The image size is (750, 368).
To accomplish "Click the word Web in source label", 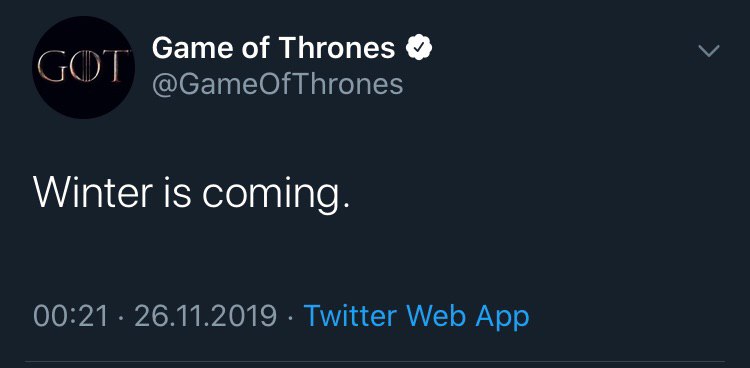I will pos(436,316).
